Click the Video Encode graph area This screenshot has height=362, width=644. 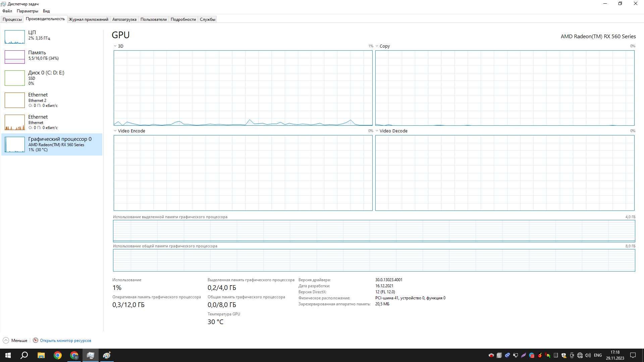[x=243, y=173]
